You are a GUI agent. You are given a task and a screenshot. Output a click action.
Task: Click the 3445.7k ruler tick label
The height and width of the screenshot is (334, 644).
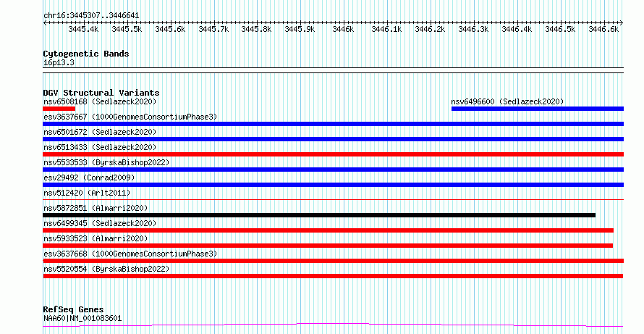point(213,29)
